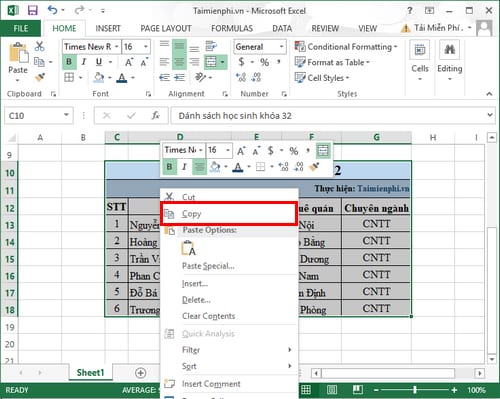Toggle Bold in the ribbon Font group

point(69,62)
